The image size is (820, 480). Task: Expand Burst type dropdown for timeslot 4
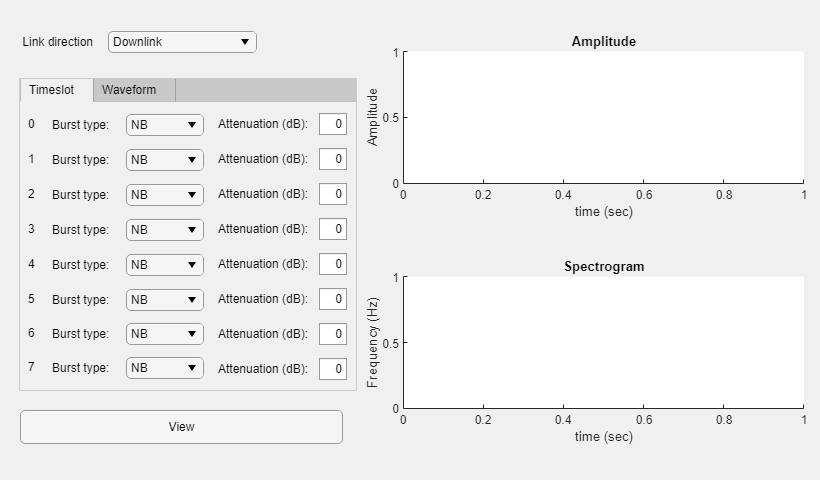tap(165, 264)
